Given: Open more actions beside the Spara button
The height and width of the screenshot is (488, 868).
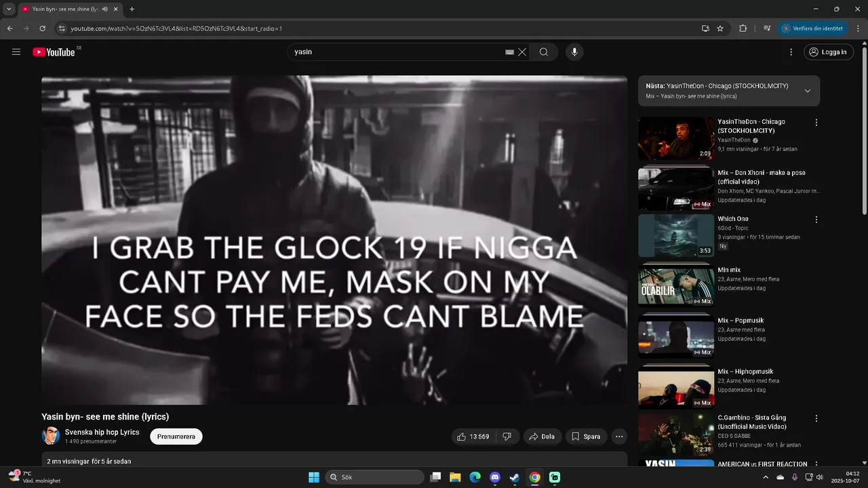Looking at the screenshot, I should tap(619, 436).
